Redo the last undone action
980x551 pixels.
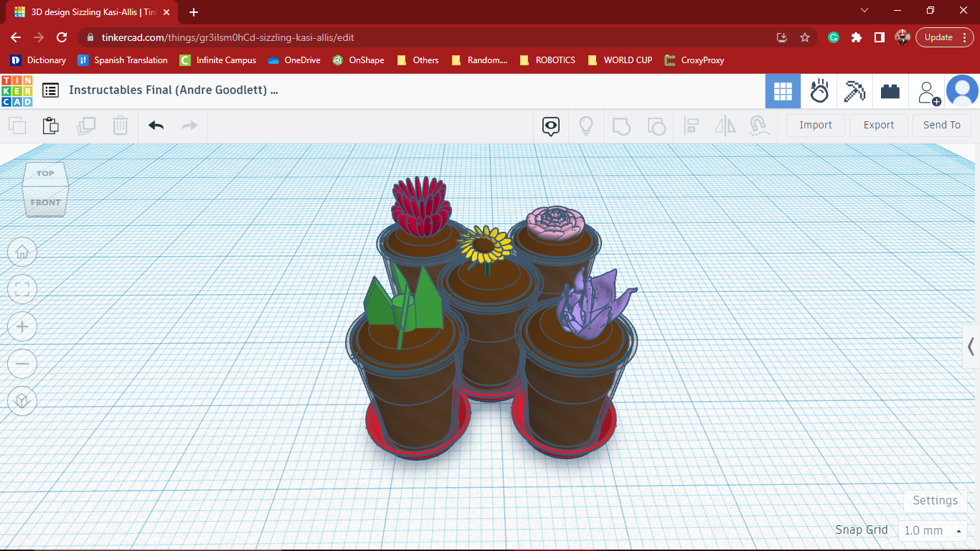tap(189, 125)
